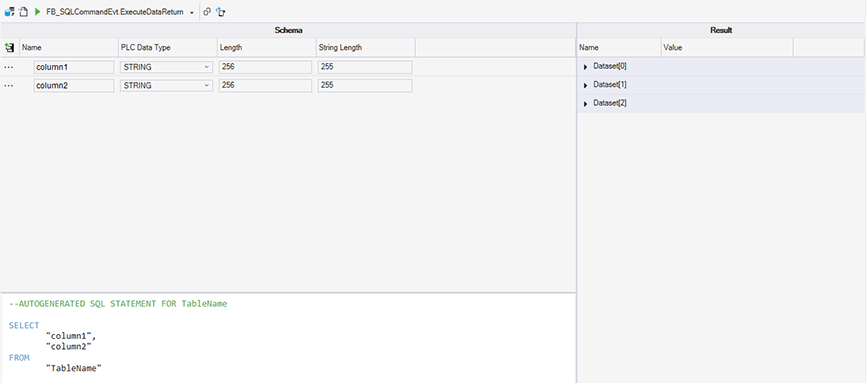This screenshot has width=866, height=383.
Task: Click the Schema panel title
Action: click(288, 30)
